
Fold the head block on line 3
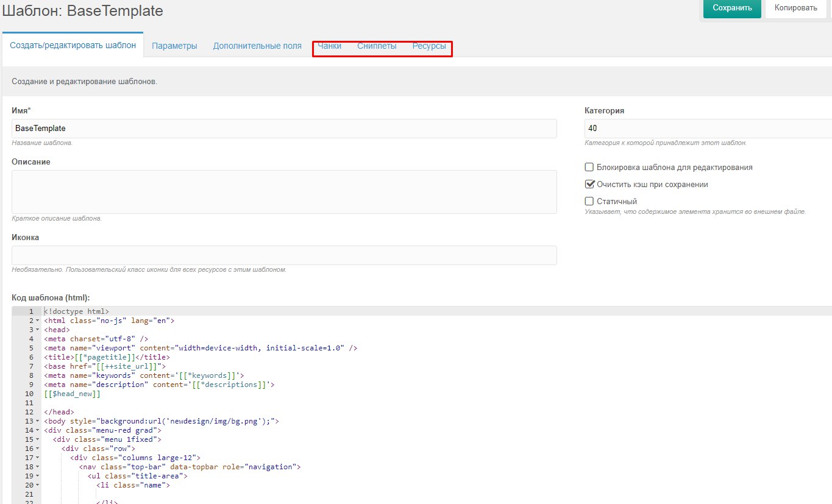(x=38, y=330)
